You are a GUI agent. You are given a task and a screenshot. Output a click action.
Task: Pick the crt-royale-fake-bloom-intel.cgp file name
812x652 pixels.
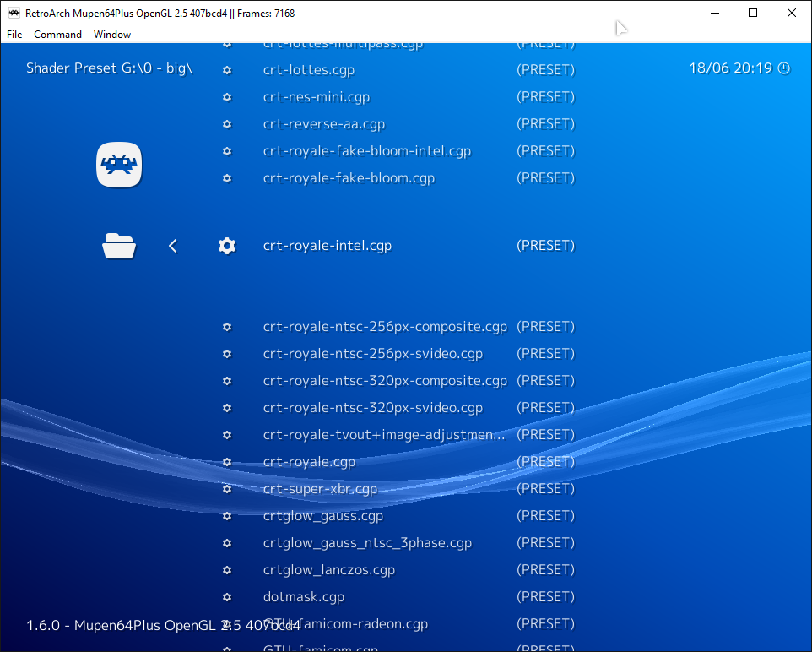(x=367, y=151)
